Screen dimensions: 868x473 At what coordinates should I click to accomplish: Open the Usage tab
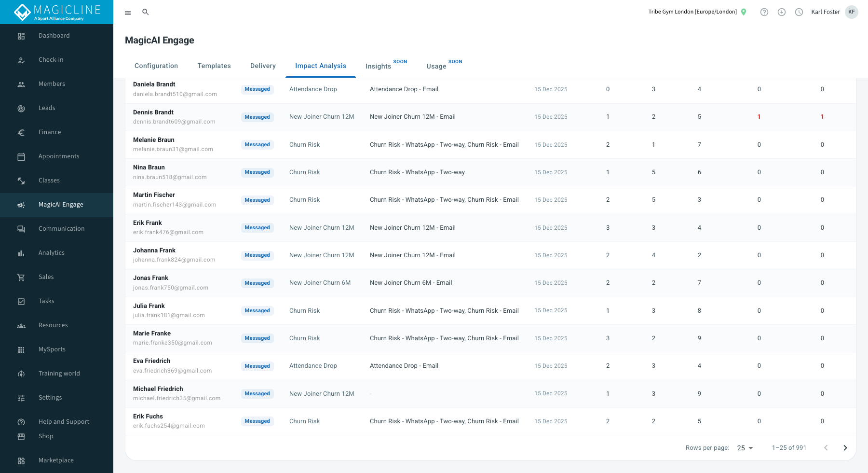[x=444, y=66]
